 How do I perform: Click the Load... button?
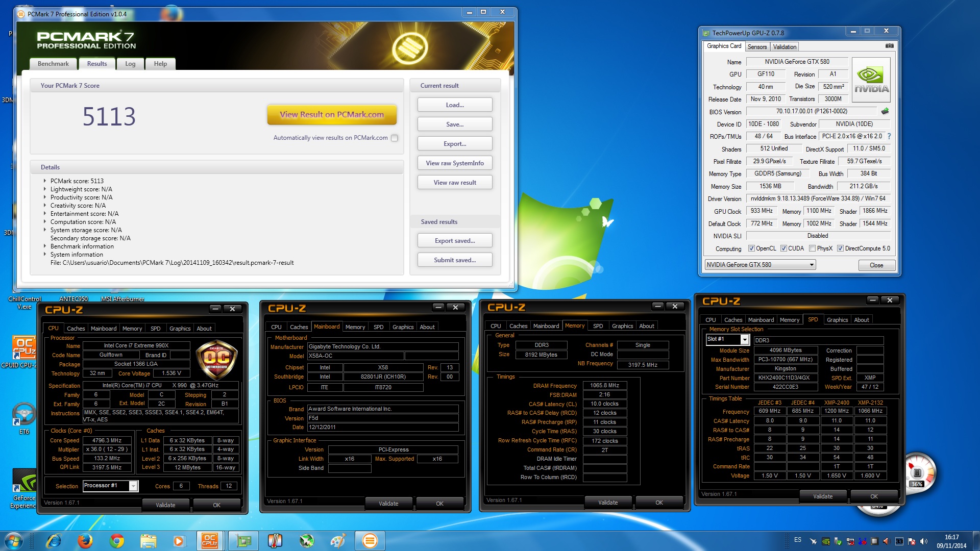(x=455, y=105)
